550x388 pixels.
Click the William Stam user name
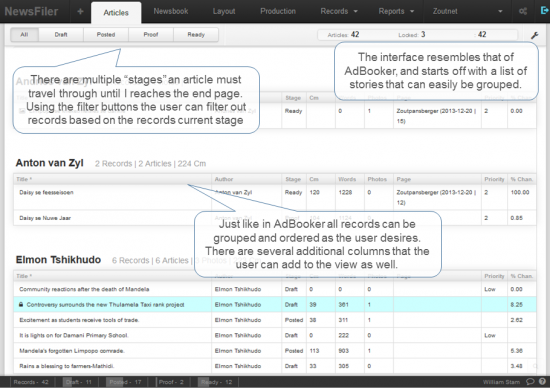[501, 382]
